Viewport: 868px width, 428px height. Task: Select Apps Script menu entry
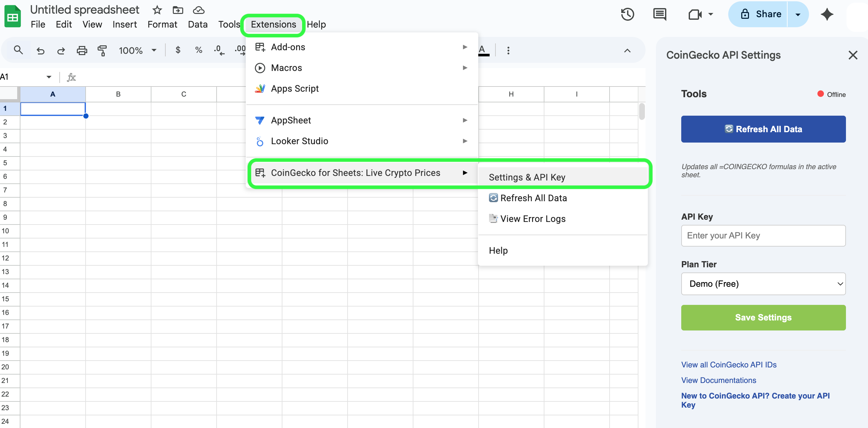295,88
